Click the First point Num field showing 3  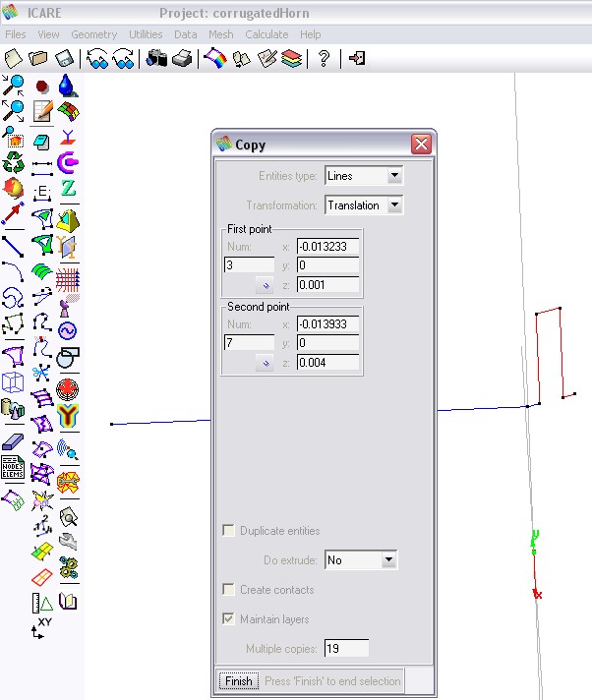click(249, 264)
